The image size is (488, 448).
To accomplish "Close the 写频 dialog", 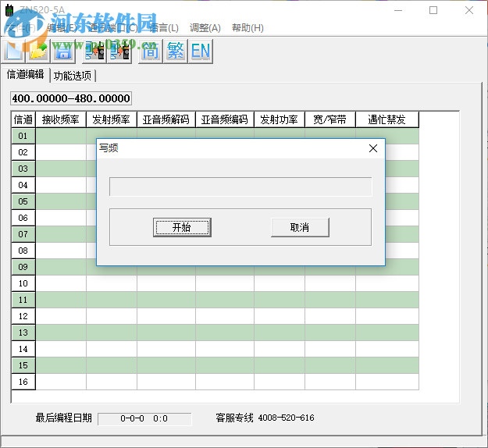I will (373, 148).
